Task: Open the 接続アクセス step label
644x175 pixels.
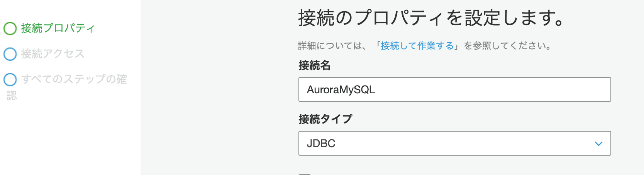Action: tap(53, 54)
